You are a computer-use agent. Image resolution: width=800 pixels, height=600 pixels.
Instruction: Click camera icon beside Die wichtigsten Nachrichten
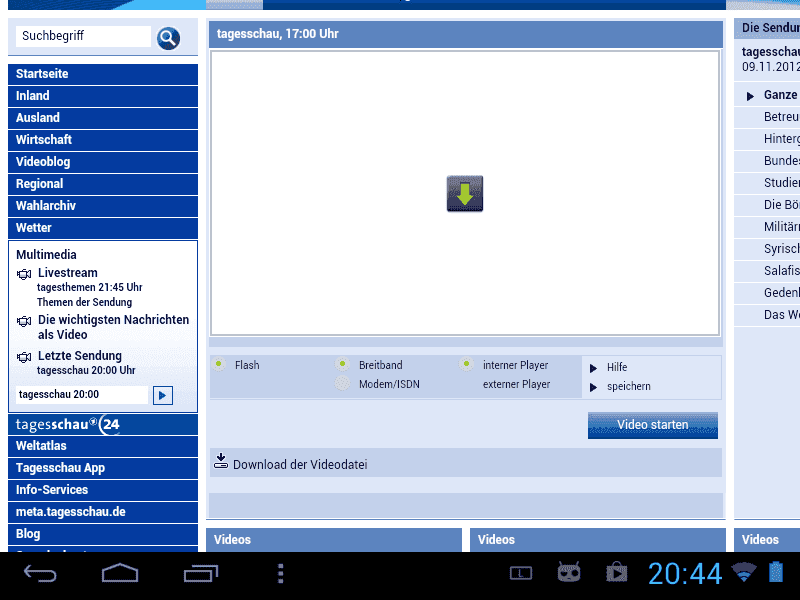(x=24, y=321)
